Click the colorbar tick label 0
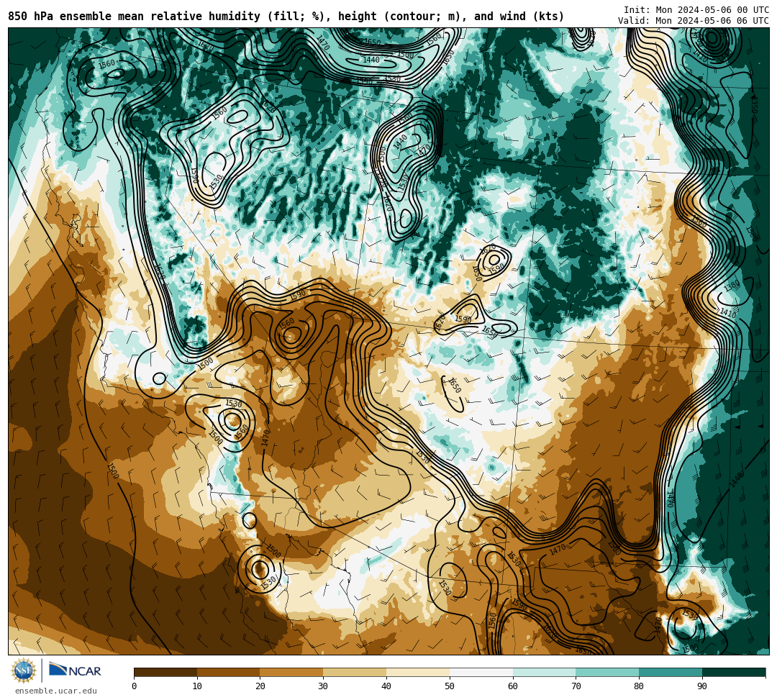 (135, 686)
